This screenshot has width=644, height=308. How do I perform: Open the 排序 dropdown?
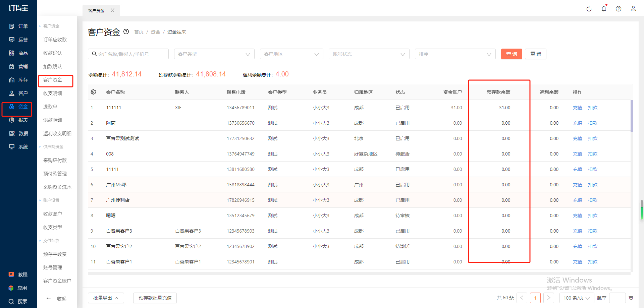point(455,54)
